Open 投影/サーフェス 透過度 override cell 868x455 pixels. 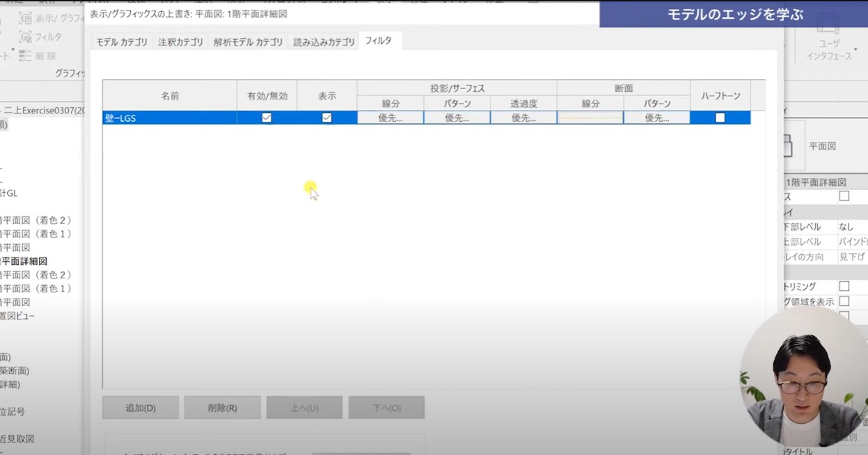coord(523,118)
